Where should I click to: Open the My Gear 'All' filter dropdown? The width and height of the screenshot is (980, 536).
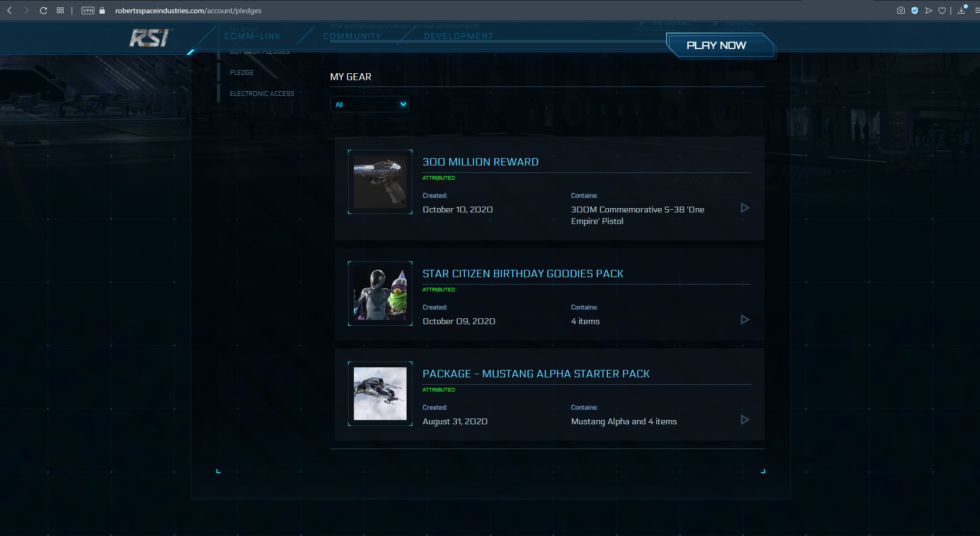[x=370, y=104]
